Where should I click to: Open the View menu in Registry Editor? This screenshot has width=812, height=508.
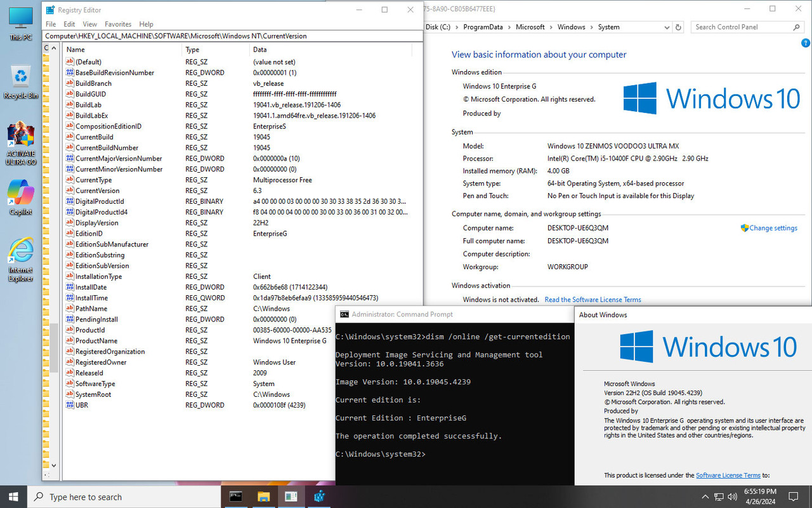click(90, 24)
